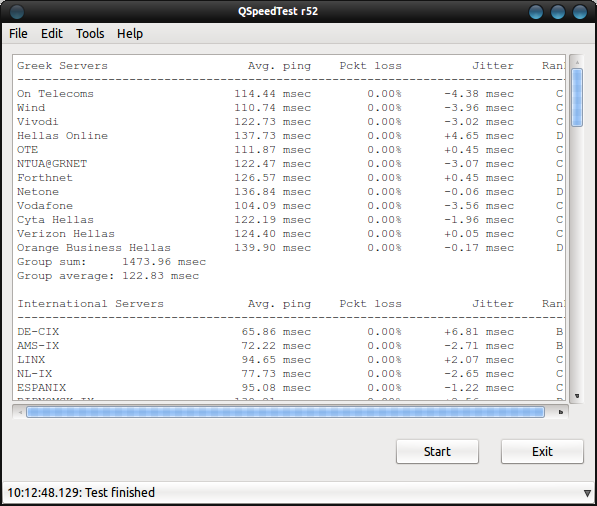The width and height of the screenshot is (597, 506).
Task: Click the Greek "Pckt loss" column header
Action: 371,66
